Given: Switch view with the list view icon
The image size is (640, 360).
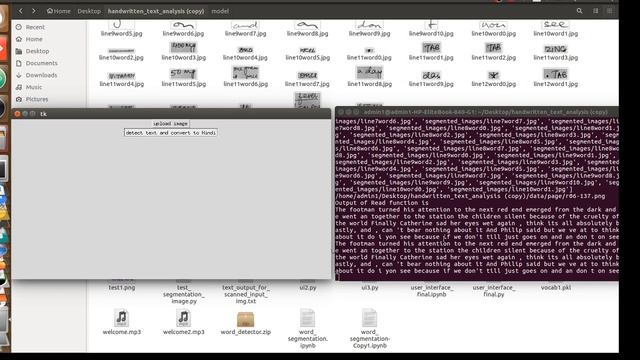Looking at the screenshot, I should tap(596, 11).
